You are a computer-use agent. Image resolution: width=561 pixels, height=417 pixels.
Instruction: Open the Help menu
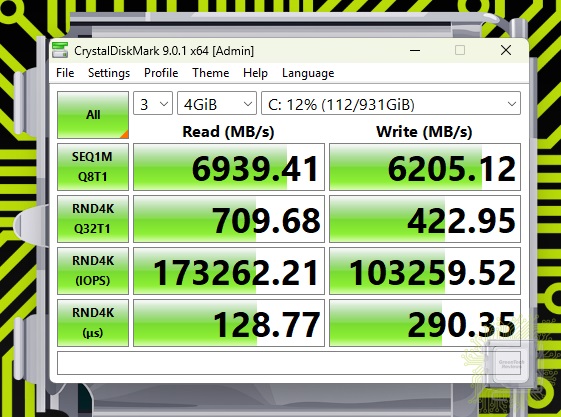255,73
